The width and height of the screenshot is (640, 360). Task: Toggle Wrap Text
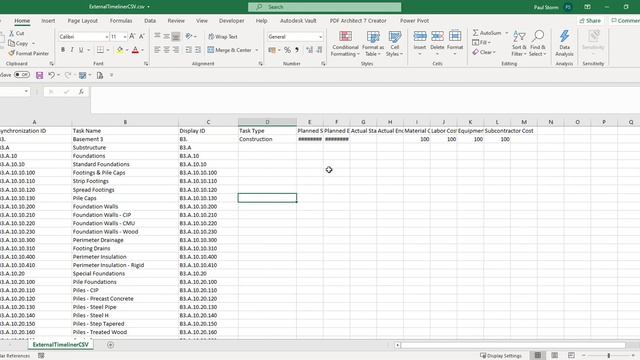[223, 36]
